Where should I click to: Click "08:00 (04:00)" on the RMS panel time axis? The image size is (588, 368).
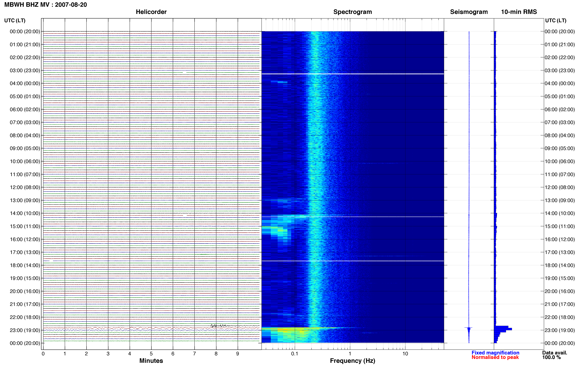[x=560, y=135]
